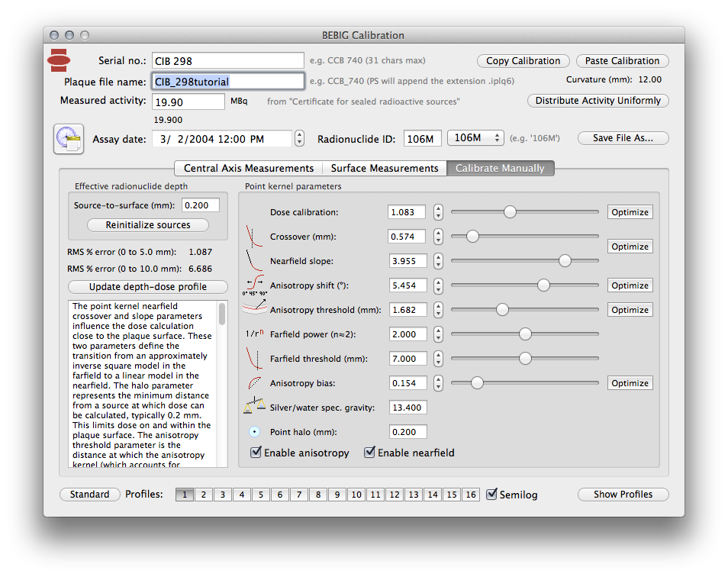Toggle the Semilog checkbox
This screenshot has width=728, height=577.
pyautogui.click(x=492, y=494)
